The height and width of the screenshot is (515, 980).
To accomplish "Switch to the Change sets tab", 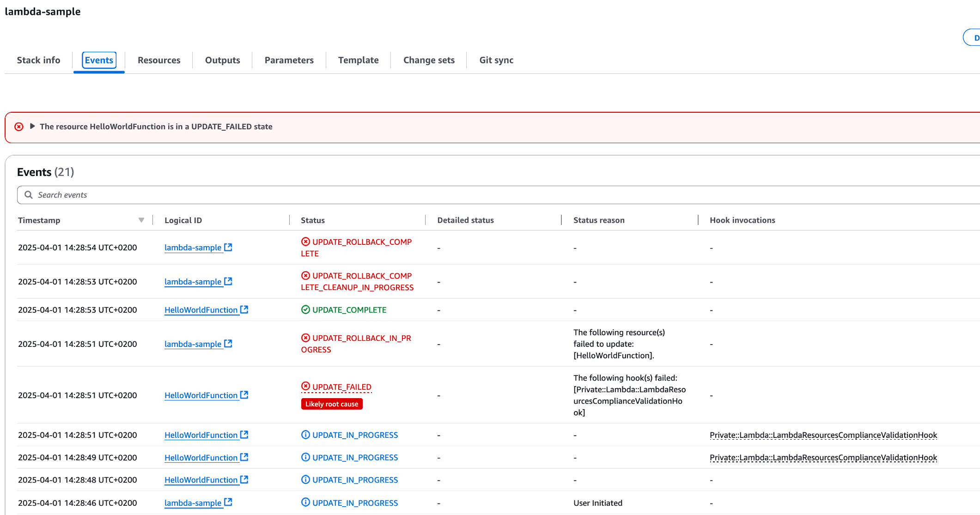I will (x=428, y=60).
